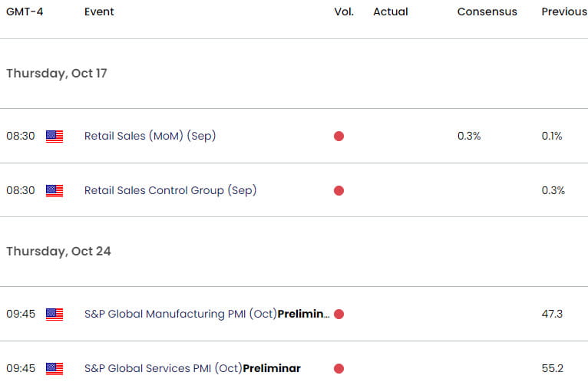Click the Previous column header

click(563, 12)
